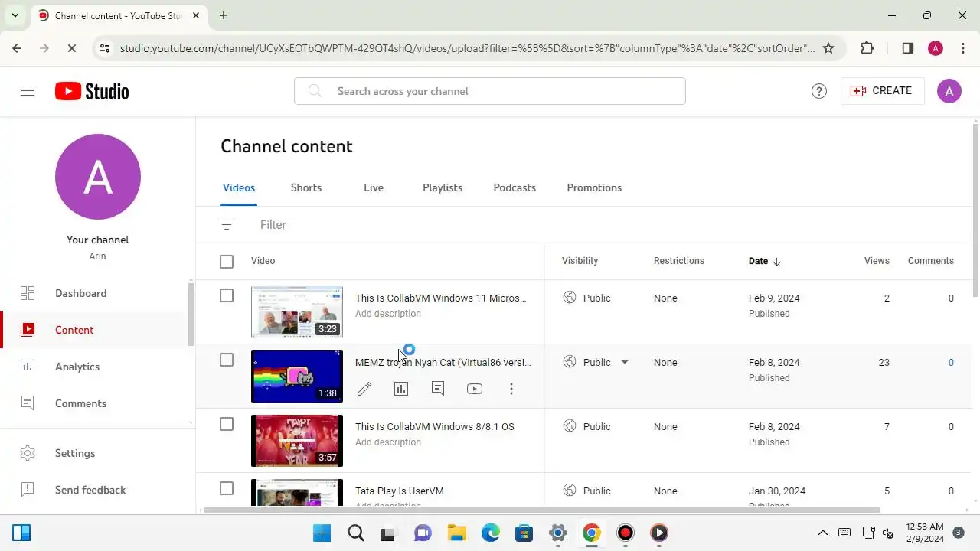Toggle the browser side panel icon

click(x=908, y=48)
